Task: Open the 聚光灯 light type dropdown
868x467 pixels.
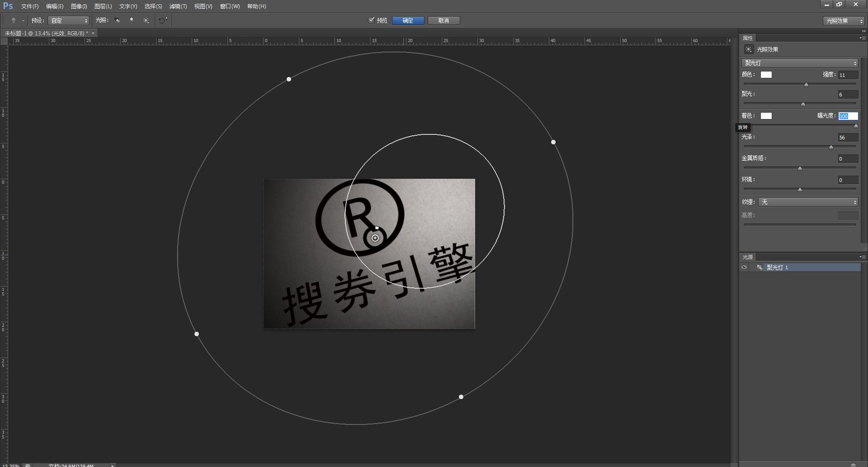Action: click(x=800, y=63)
